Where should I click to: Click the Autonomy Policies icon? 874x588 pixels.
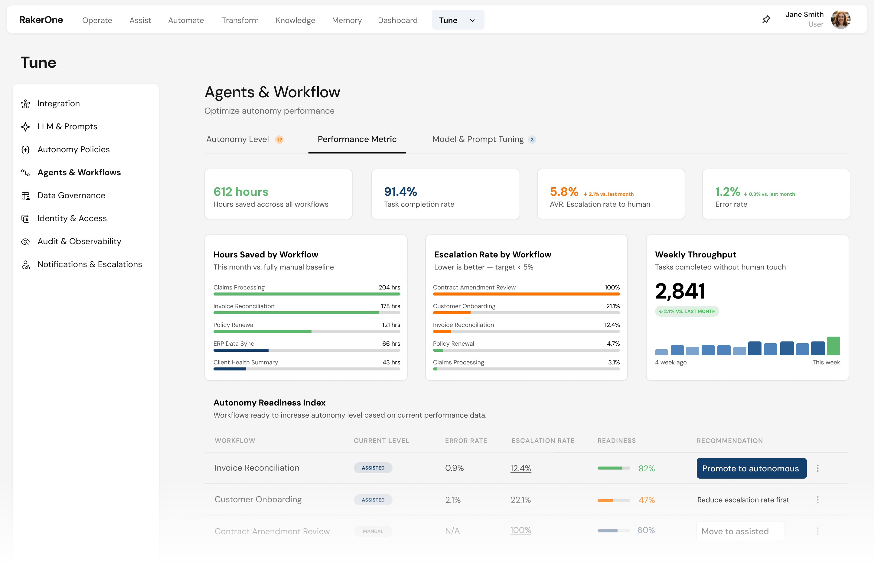click(25, 149)
